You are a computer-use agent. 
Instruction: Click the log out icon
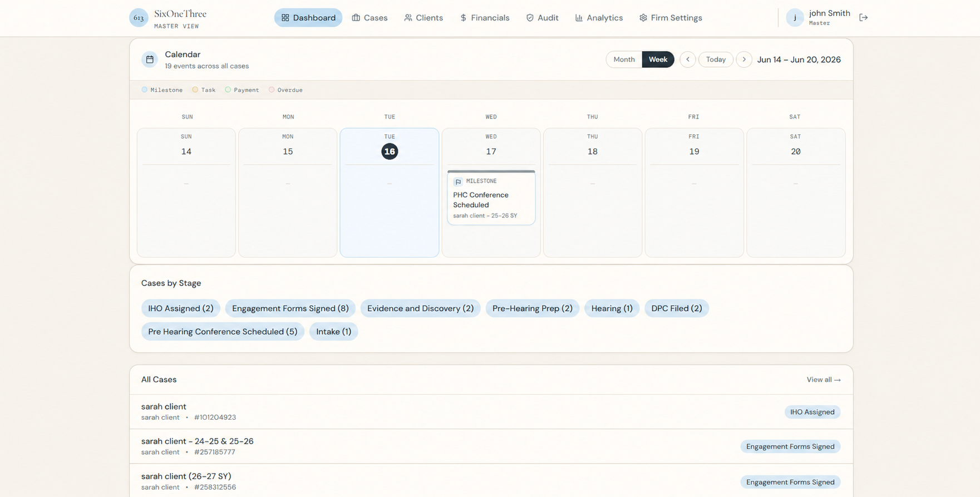863,18
